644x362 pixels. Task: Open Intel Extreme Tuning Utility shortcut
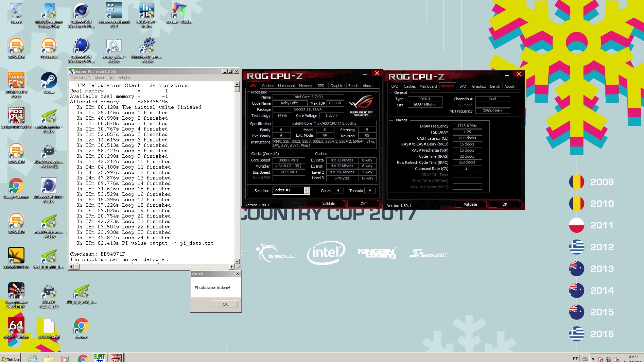49,15
